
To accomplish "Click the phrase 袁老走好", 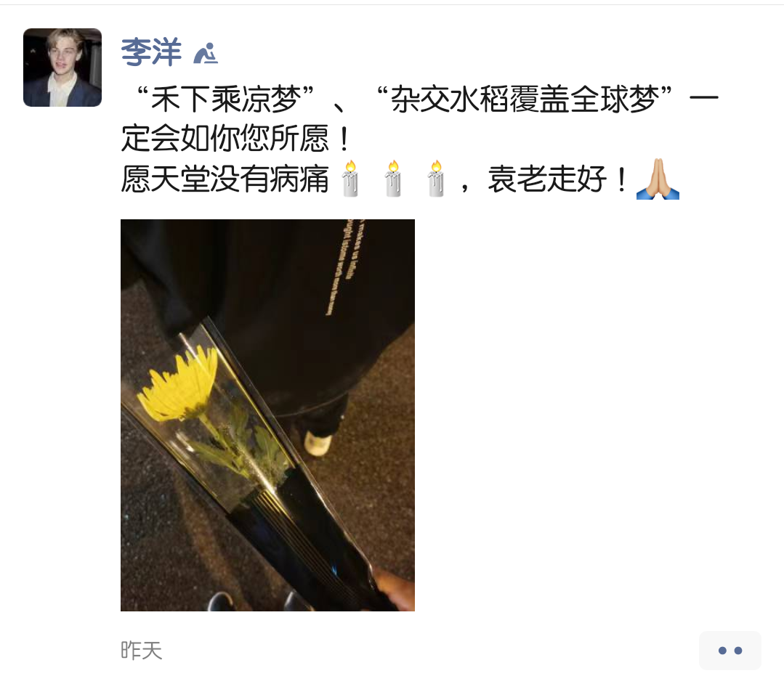I will pyautogui.click(x=548, y=179).
